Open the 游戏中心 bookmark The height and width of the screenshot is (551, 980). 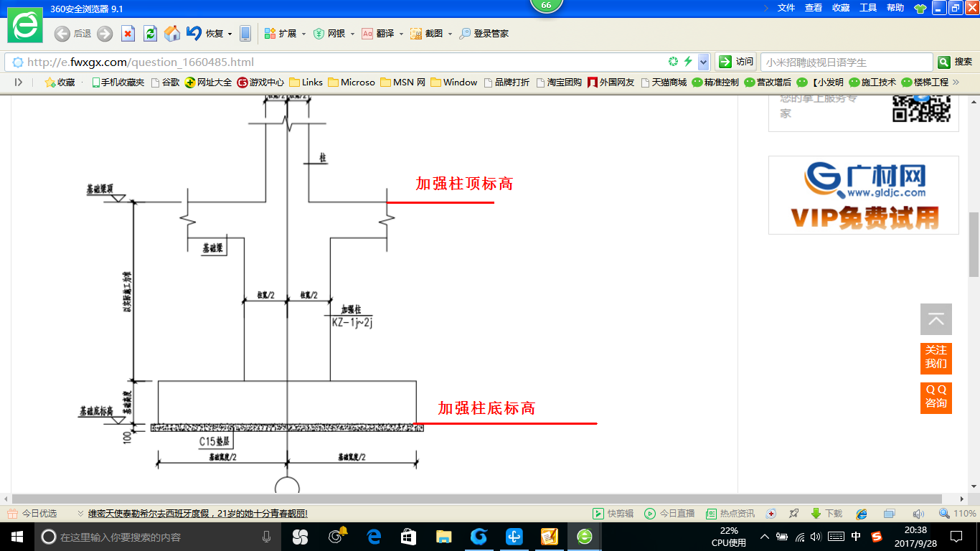[x=260, y=83]
